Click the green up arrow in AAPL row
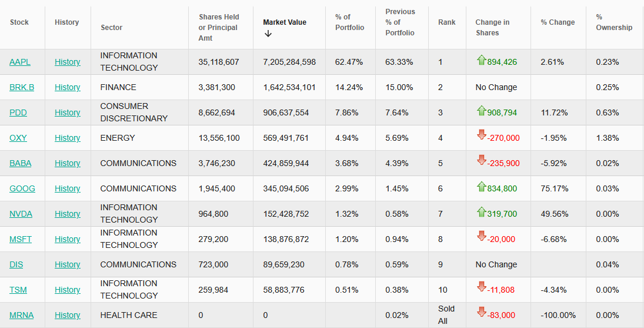644x328 pixels. coord(481,60)
